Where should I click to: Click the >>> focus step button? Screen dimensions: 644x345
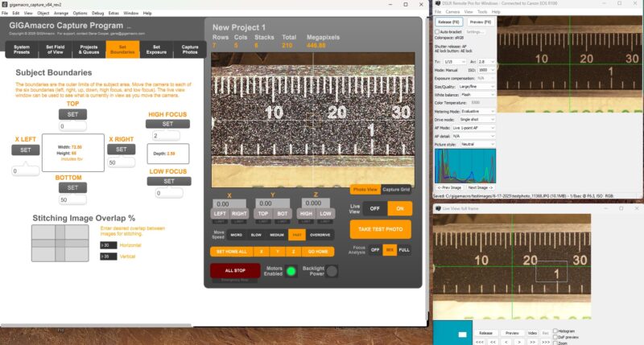(x=546, y=342)
